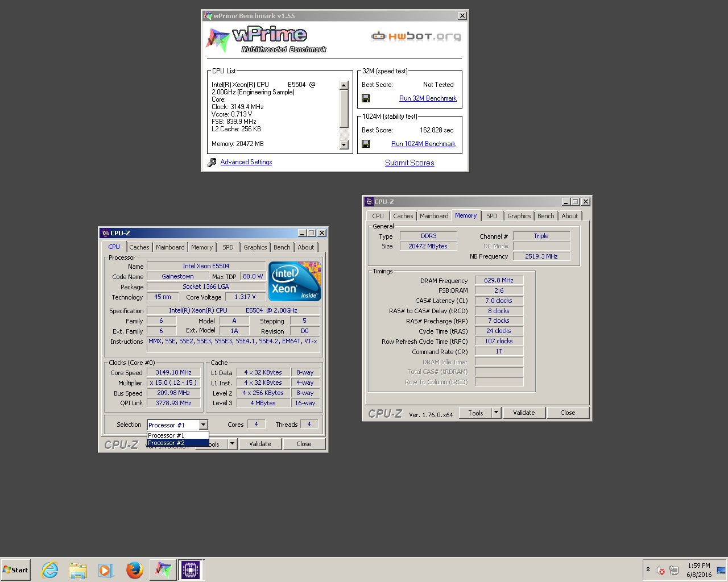Click the floppy save icon for 1024M score

[366, 144]
